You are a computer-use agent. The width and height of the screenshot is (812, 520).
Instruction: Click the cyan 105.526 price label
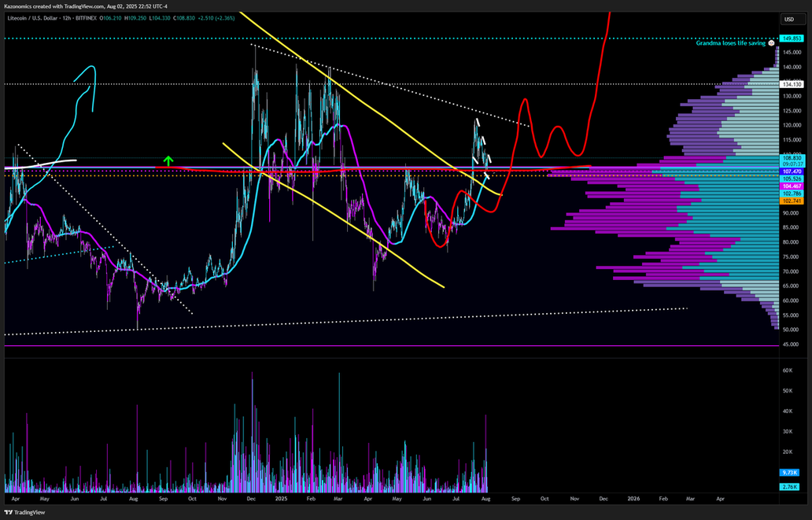[x=792, y=178]
